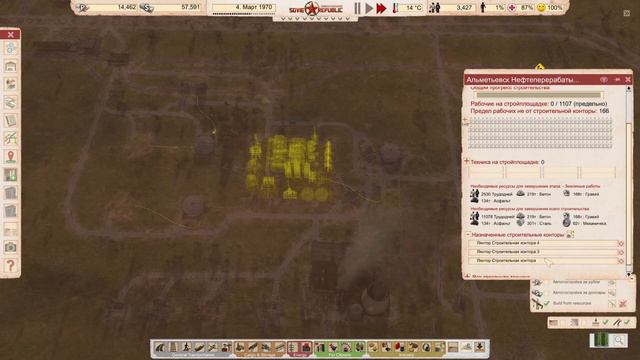Click red cancel construction icon beside Build from resources
Image resolution: width=640 pixels, height=360 pixels.
pos(622,304)
